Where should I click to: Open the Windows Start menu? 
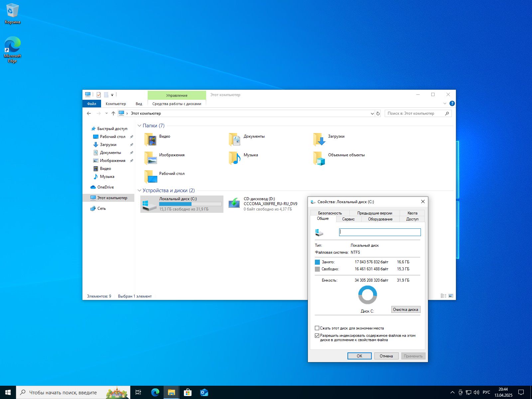point(8,392)
